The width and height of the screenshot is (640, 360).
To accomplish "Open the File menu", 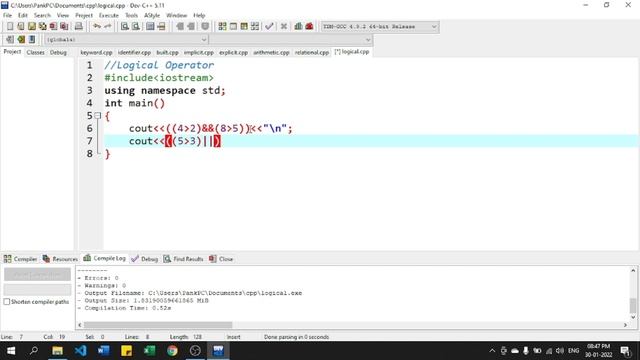I will 7,16.
